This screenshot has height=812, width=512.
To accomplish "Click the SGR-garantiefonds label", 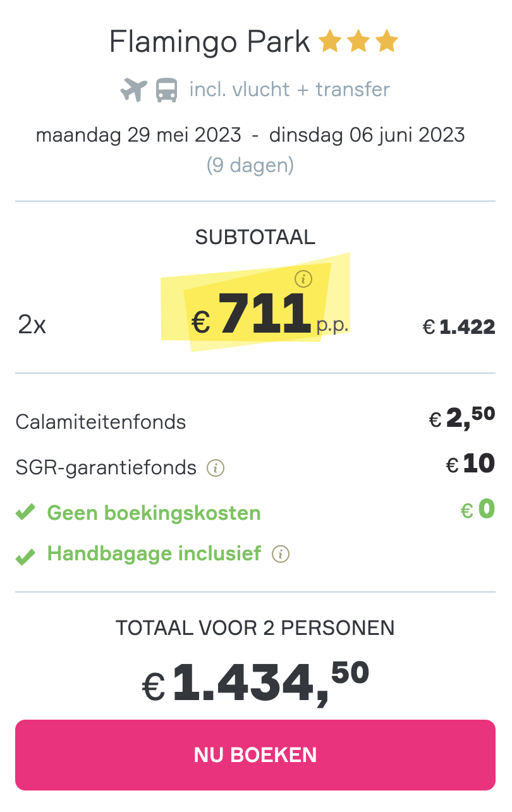I will coord(106,469).
